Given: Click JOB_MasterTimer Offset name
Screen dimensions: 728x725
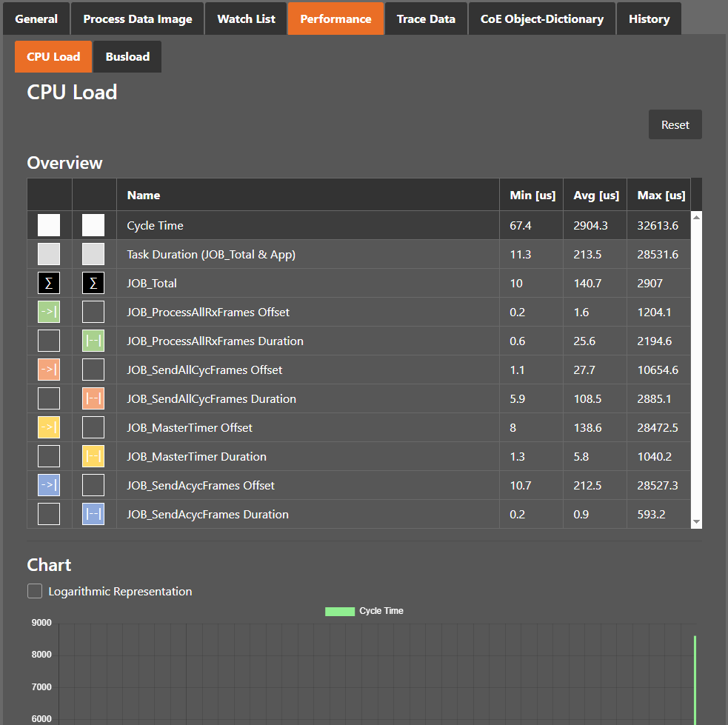Looking at the screenshot, I should pos(190,427).
